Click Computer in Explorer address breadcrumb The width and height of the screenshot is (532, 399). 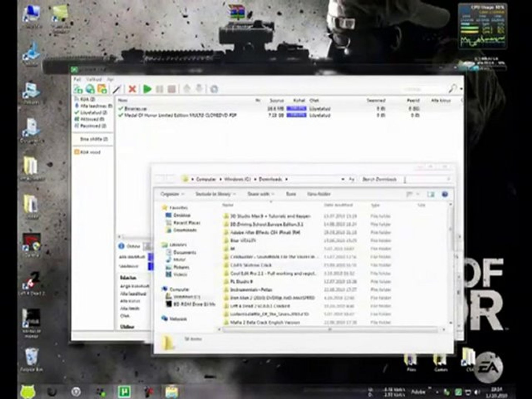click(206, 179)
